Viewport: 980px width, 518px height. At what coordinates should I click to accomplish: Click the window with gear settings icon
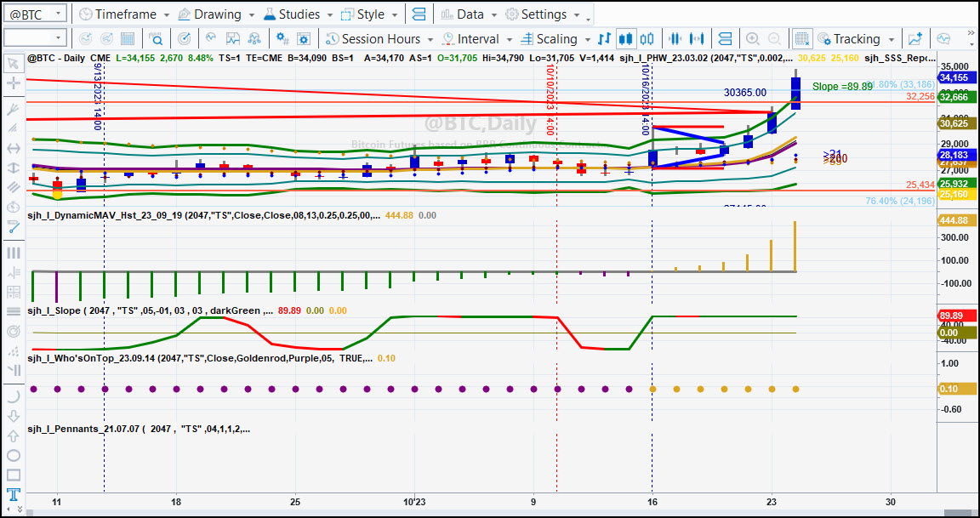coord(304,39)
